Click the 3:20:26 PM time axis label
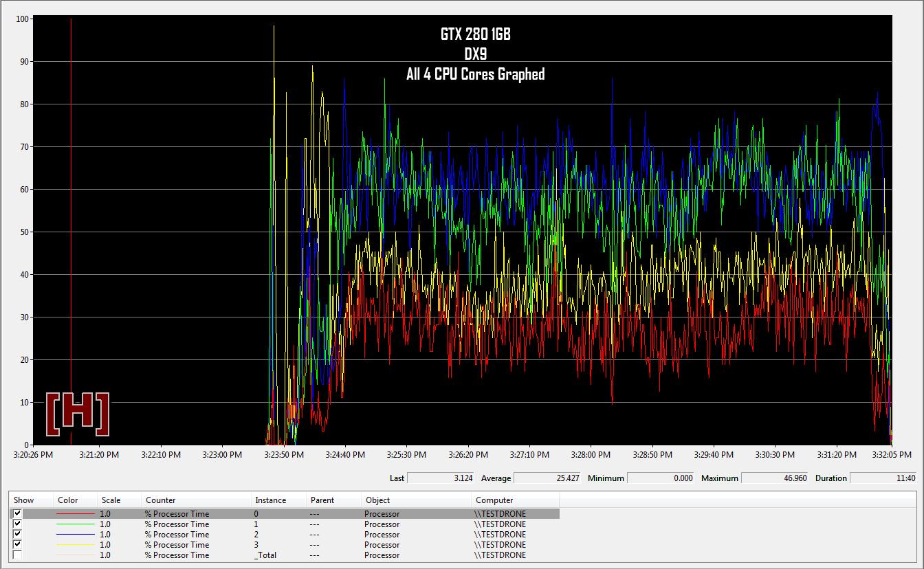Viewport: 924px width, 569px height. pos(34,454)
